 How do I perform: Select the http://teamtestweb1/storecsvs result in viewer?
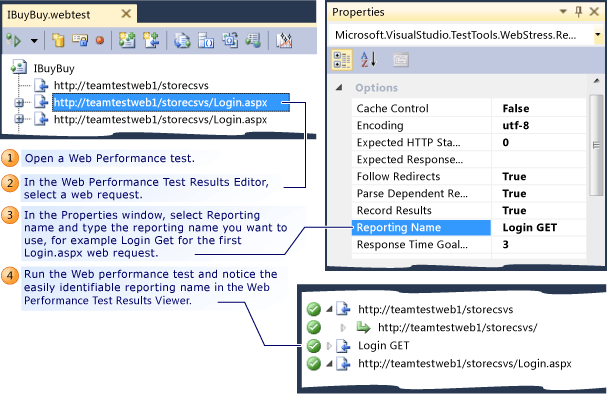[436, 310]
